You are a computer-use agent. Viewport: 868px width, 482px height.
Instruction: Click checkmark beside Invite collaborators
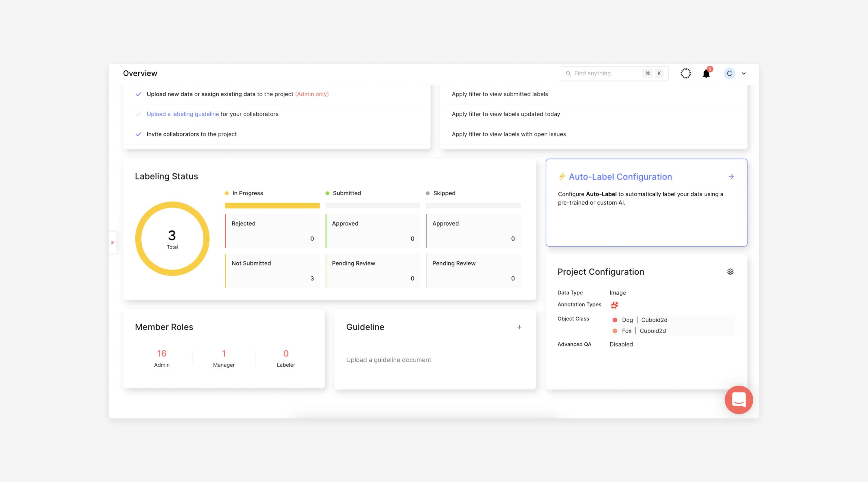click(139, 134)
